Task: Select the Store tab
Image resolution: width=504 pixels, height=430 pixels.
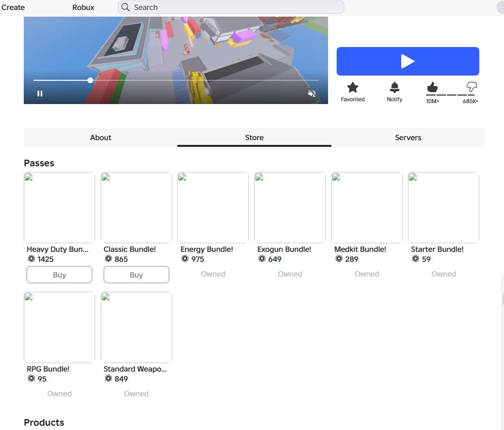Action: pos(254,137)
